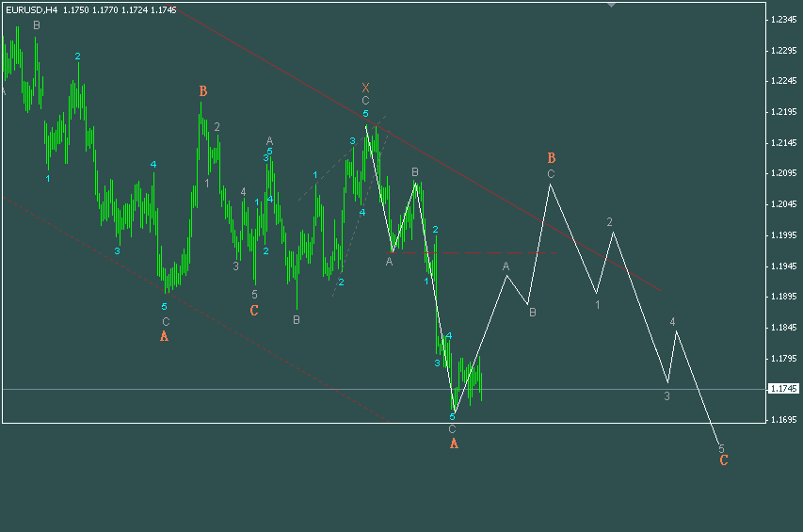This screenshot has height=532, width=803.
Task: Select the current price tag 1.1745
Action: click(x=783, y=389)
